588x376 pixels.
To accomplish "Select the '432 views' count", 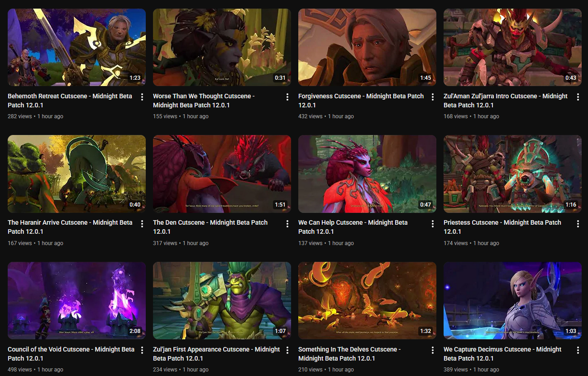I will 311,116.
